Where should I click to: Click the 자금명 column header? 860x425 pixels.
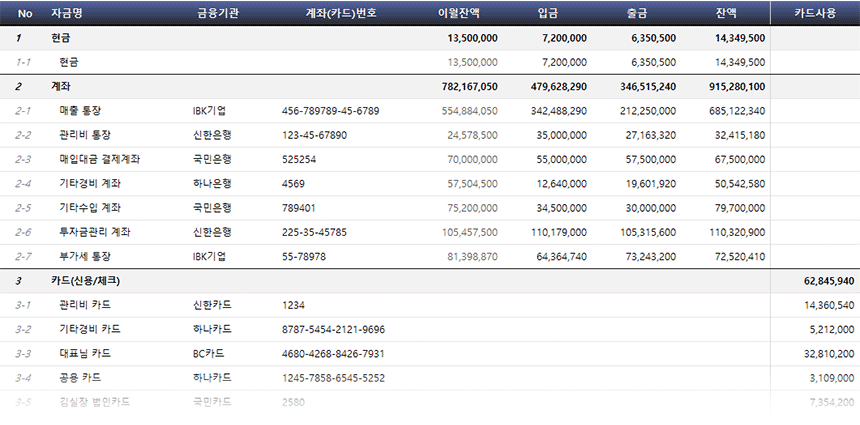(x=66, y=13)
